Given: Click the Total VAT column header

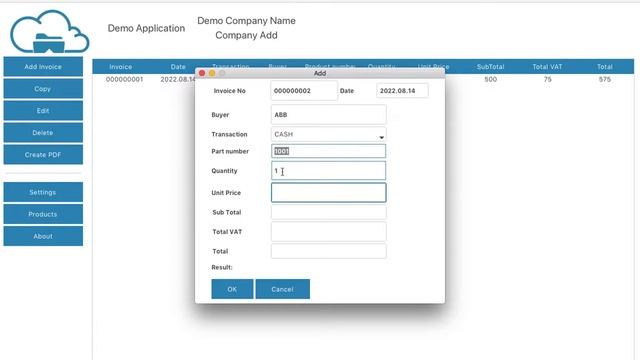Looking at the screenshot, I should [x=547, y=67].
